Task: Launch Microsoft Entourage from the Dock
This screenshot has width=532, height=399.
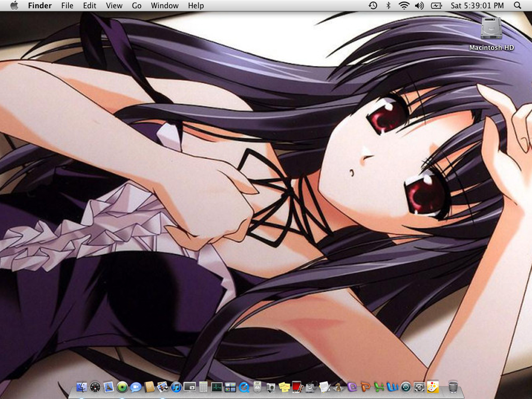Action: tap(352, 387)
